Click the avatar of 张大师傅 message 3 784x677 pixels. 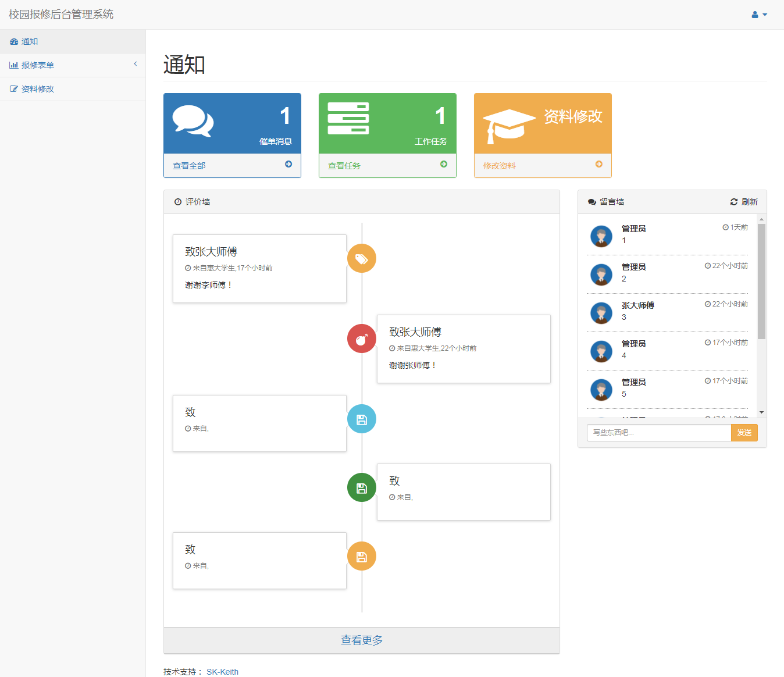[x=601, y=313]
